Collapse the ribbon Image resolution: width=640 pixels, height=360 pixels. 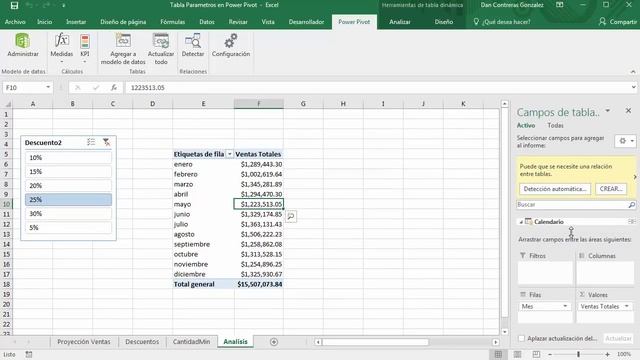[633, 72]
